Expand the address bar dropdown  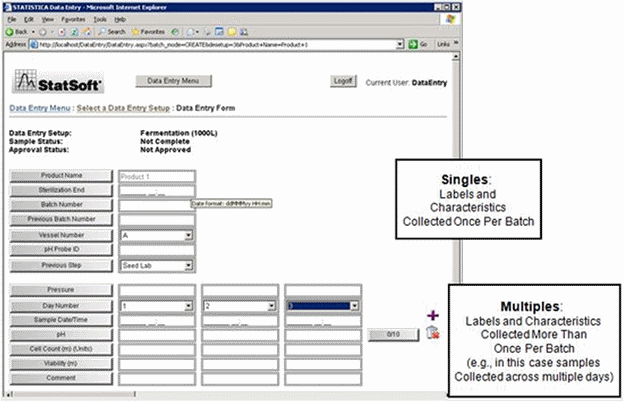[400, 45]
